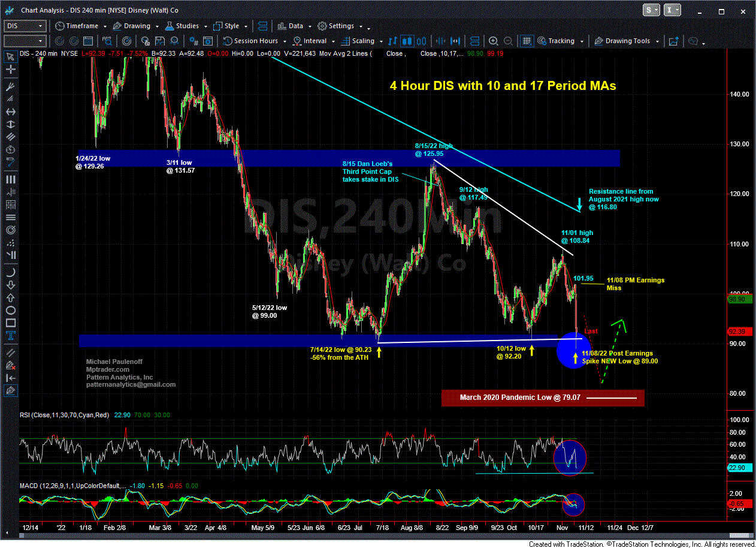Switch to hollow candlestick chart style
Screen dimensions: 756x548
422,41
